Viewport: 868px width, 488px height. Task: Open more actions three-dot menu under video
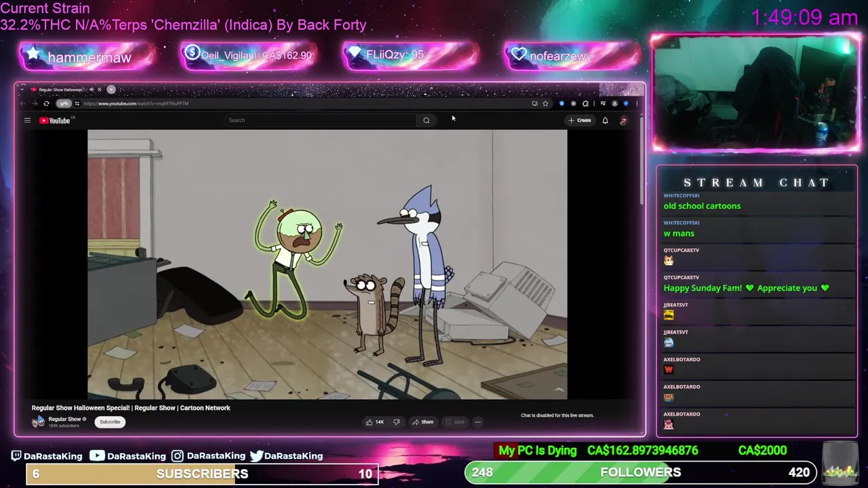point(478,422)
